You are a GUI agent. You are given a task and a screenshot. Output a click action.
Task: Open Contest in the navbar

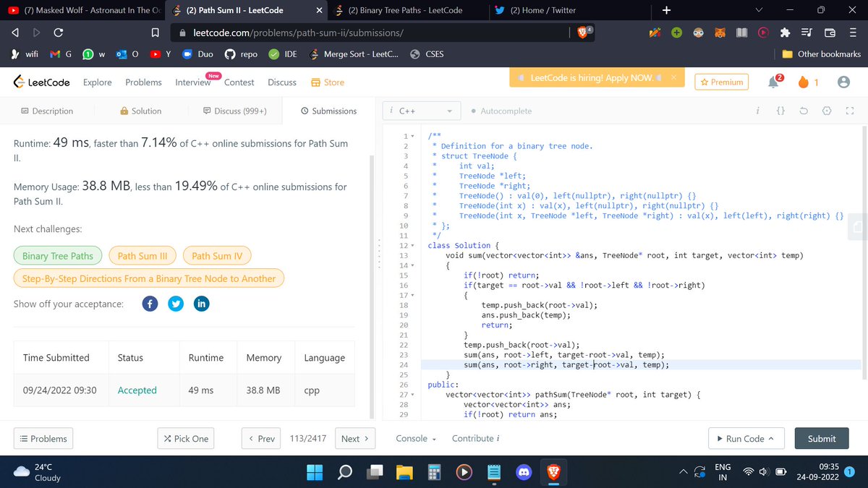tap(239, 82)
